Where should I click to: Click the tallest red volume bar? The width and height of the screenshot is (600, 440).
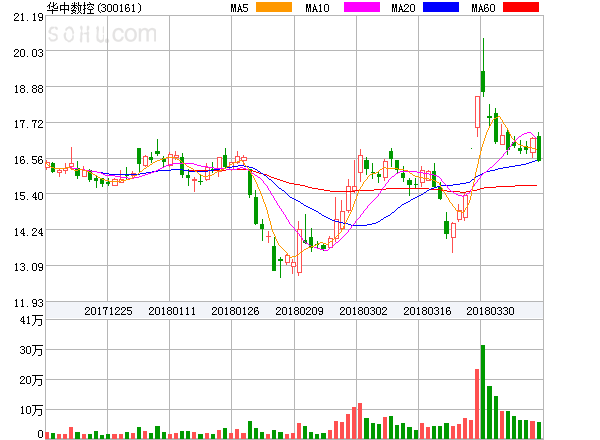click(x=477, y=404)
